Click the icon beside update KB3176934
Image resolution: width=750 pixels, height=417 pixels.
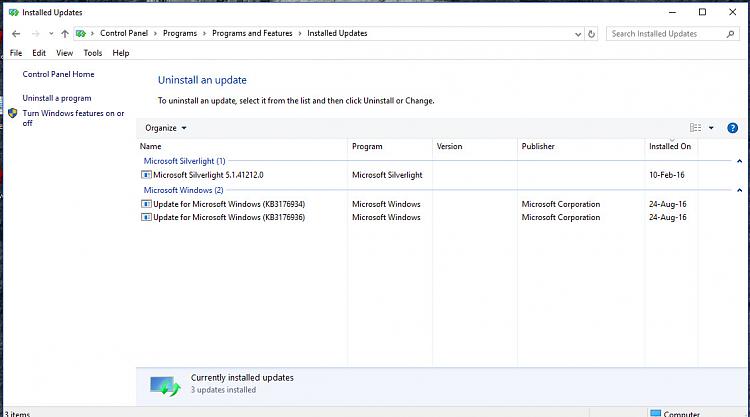click(146, 204)
